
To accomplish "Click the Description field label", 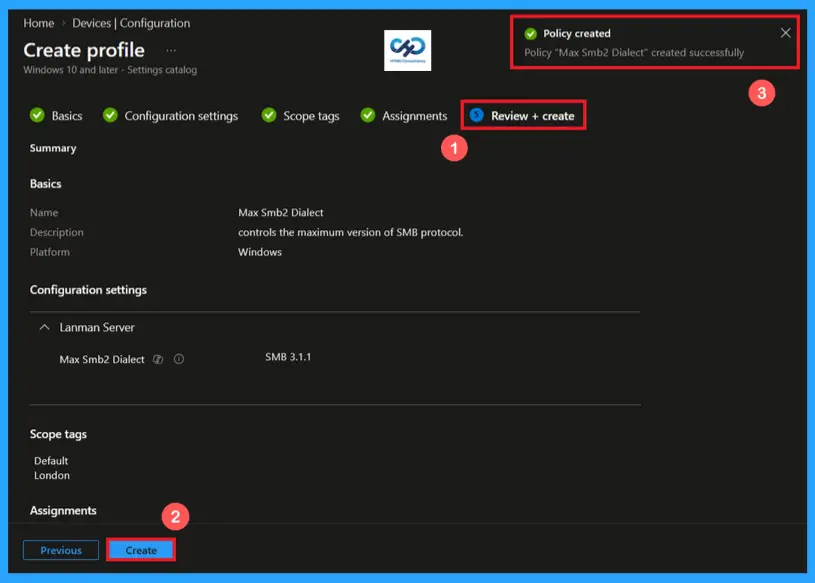I will (57, 232).
